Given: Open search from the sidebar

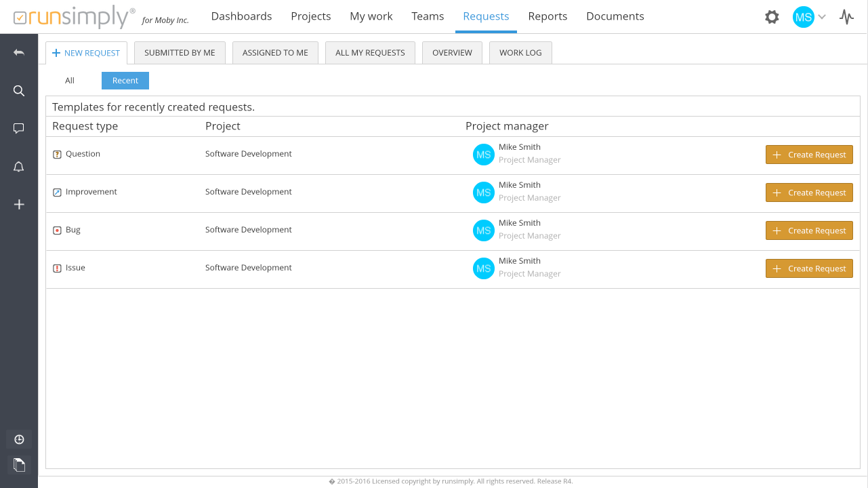Looking at the screenshot, I should (19, 91).
